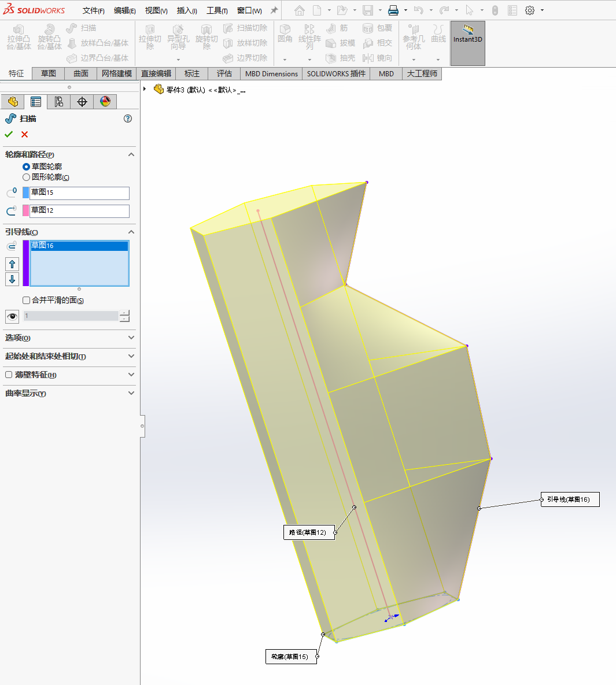Open the PropertyManager tab icon
616x685 pixels.
36,102
